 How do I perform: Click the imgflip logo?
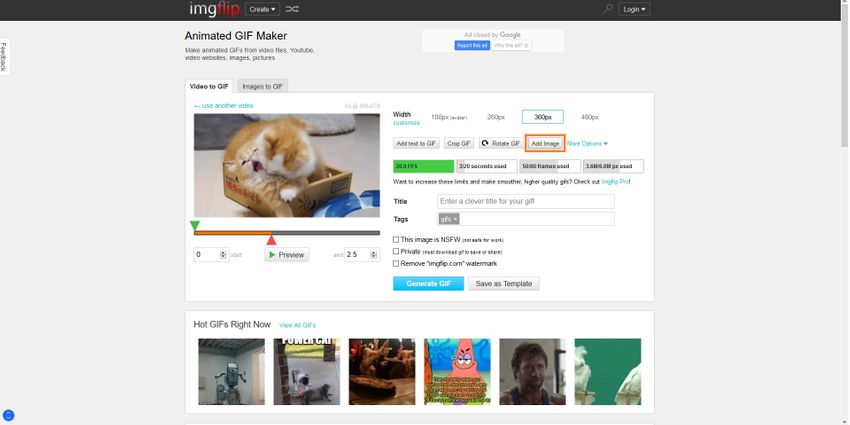214,9
